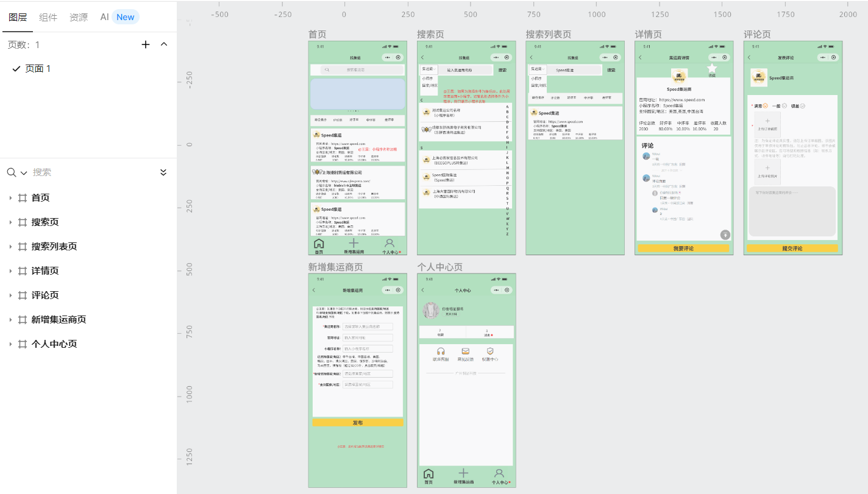Click the 提交评论 yellow button
Image resolution: width=868 pixels, height=494 pixels.
792,249
